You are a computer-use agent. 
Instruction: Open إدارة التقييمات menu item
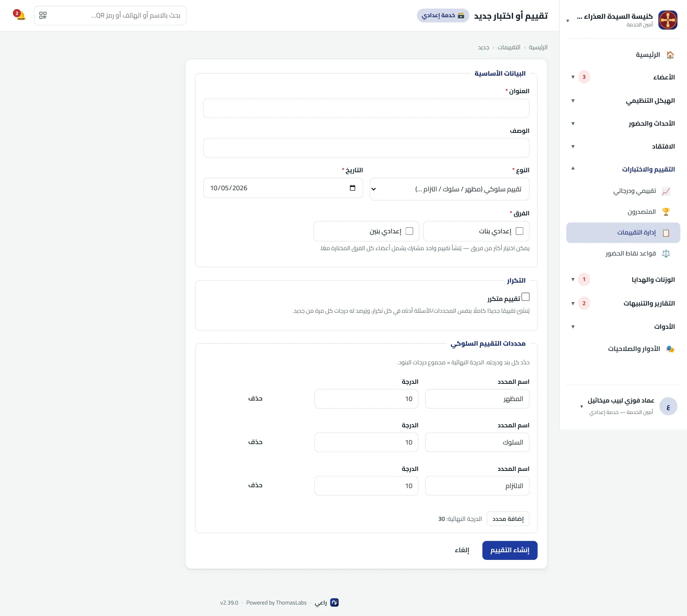point(623,233)
